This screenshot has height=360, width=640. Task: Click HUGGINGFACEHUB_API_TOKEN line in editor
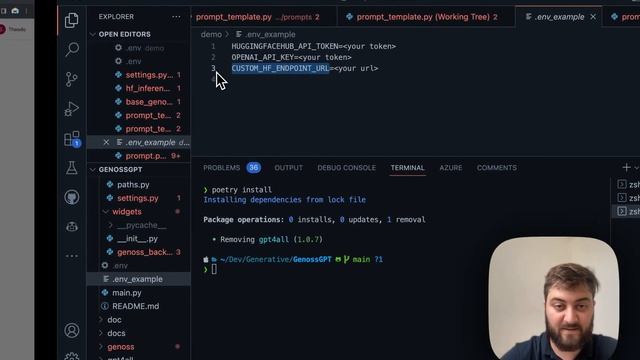(313, 46)
